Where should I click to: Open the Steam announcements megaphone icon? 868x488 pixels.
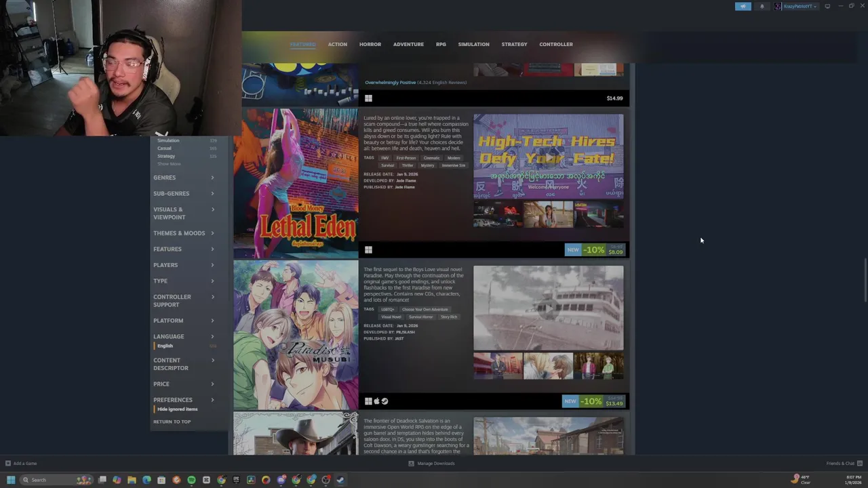743,6
